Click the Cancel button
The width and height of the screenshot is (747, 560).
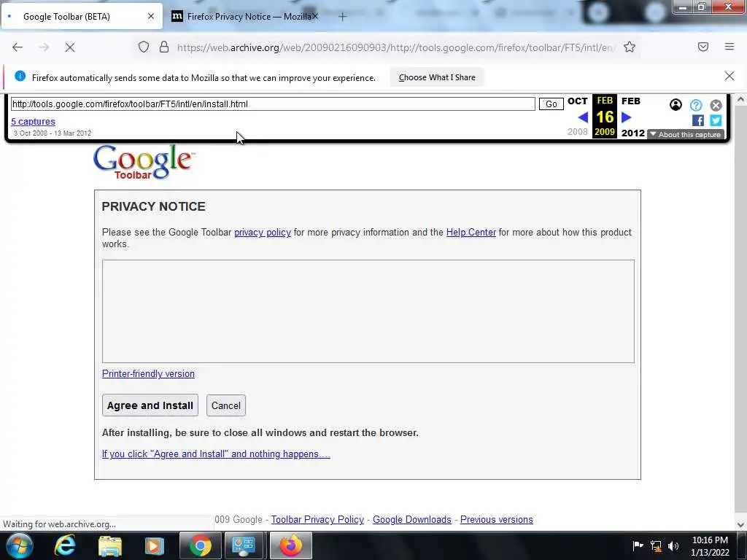[x=226, y=405]
